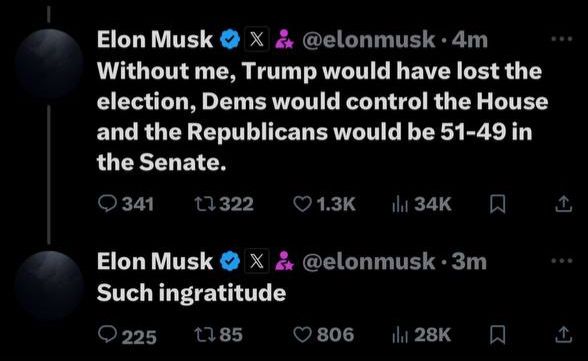Image resolution: width=588 pixels, height=361 pixels.
Task: Share the first tweet via share icon
Action: (563, 204)
